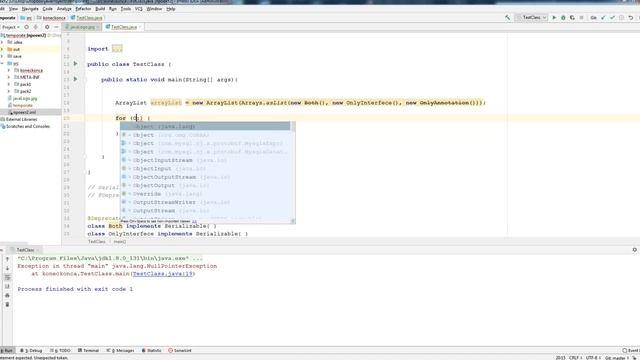This screenshot has width=640, height=360.
Task: Toggle soft-wrap in Run console
Action: pyautogui.click(x=7, y=277)
